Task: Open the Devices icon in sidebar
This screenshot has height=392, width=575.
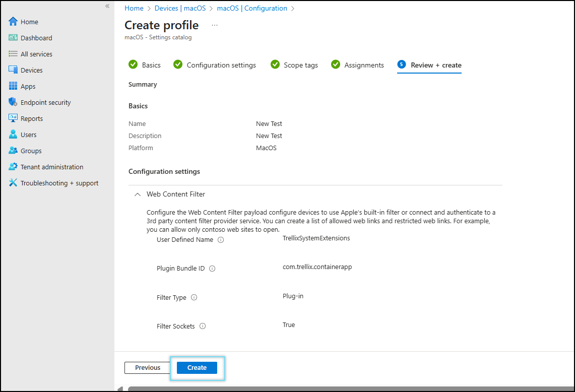Action: [13, 70]
